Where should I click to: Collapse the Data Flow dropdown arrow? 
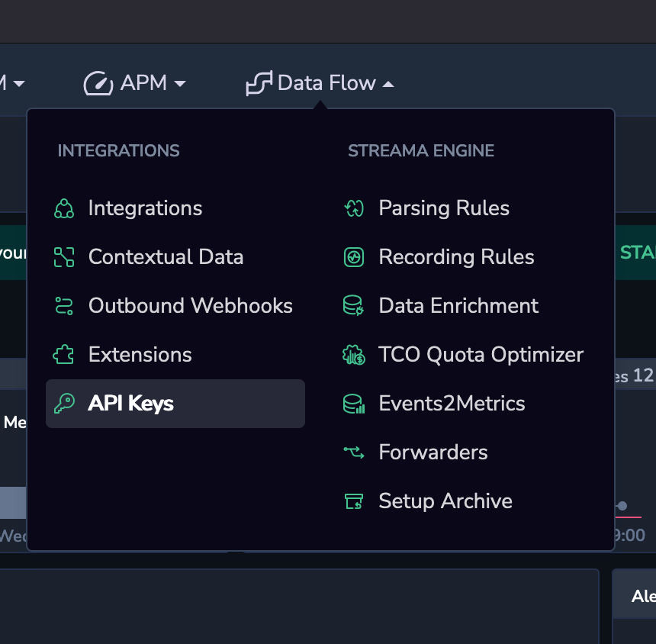pos(388,85)
